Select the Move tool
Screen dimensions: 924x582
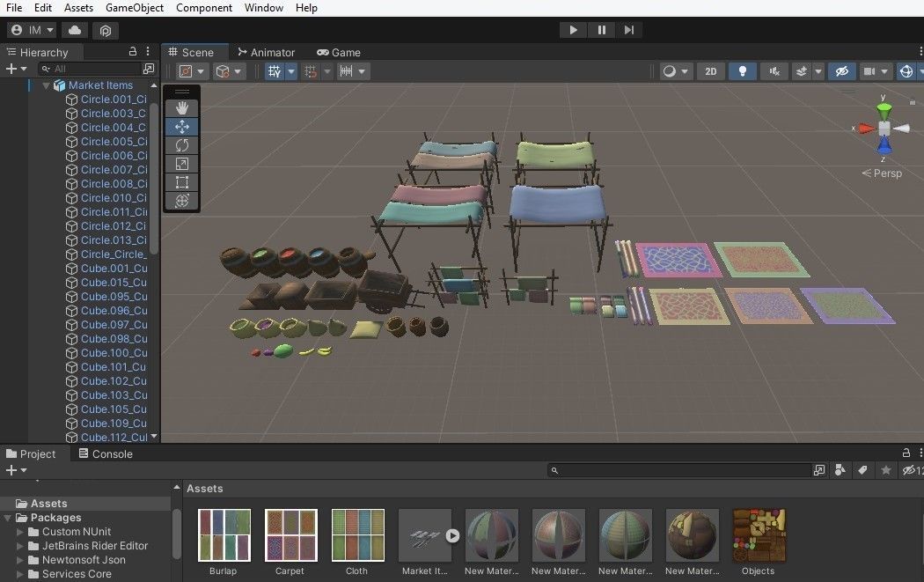pos(181,127)
